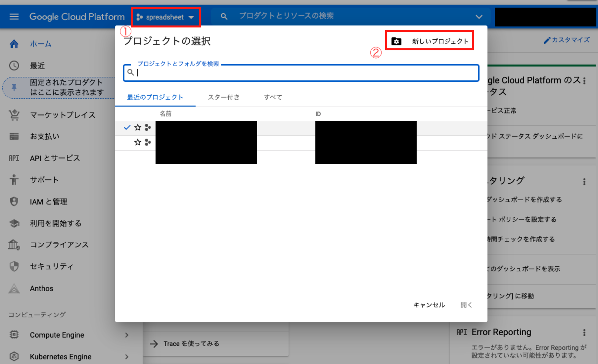
Task: Click the pin icon in pinned products box
Action: (x=14, y=87)
